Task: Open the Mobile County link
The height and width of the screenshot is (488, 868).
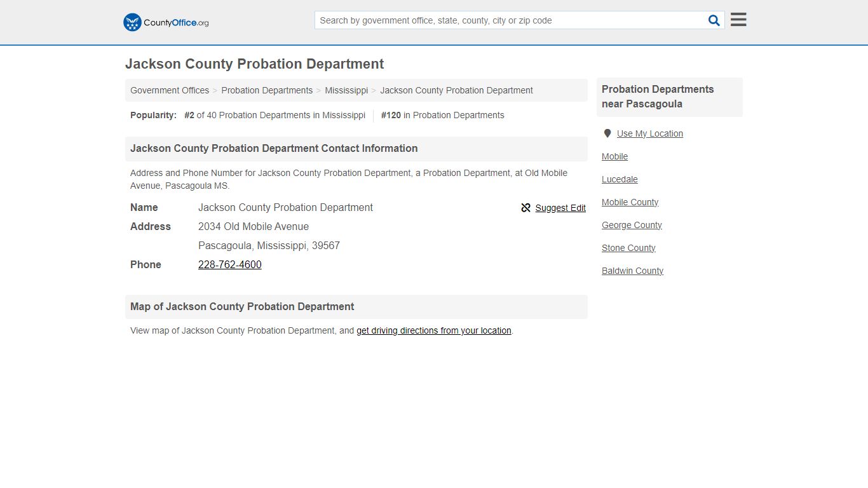Action: [x=630, y=202]
